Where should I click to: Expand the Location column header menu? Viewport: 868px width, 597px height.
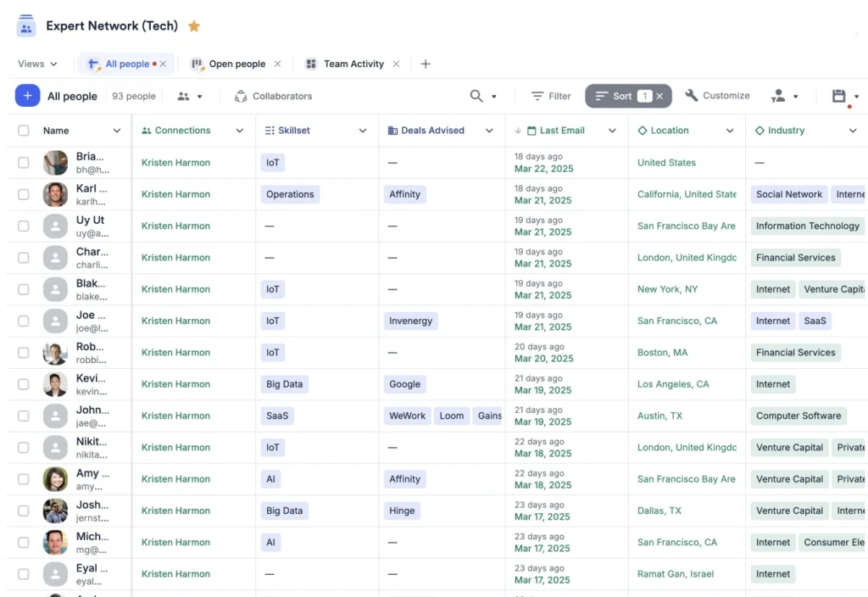(730, 131)
